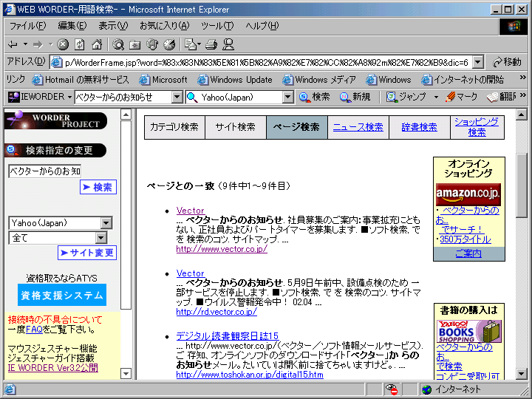The width and height of the screenshot is (532, 399).
Task: Click the Windows Update links bar item
Action: coord(235,80)
